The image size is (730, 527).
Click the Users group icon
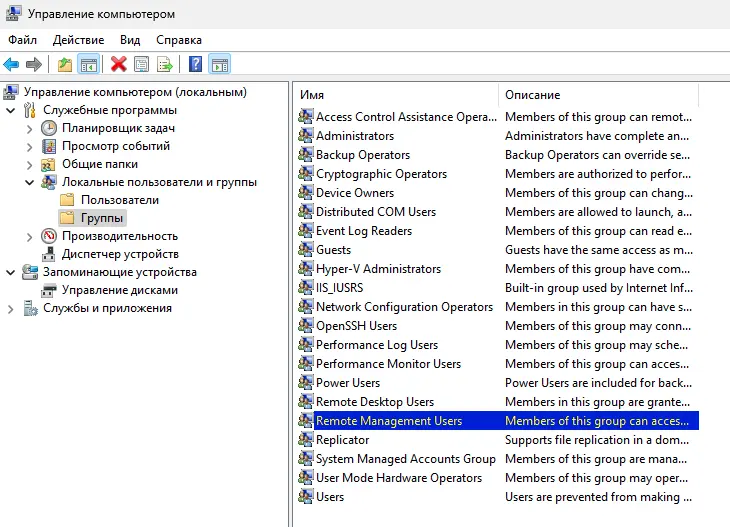[305, 497]
